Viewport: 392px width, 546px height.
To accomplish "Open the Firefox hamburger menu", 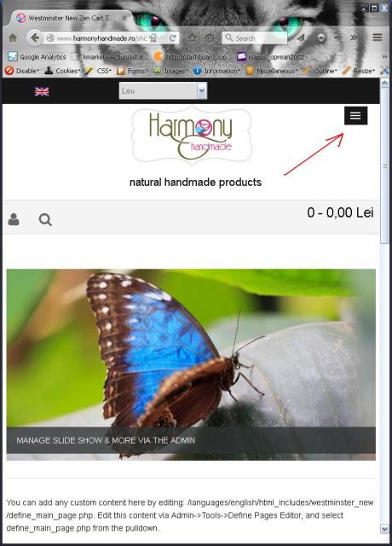I will click(x=378, y=38).
